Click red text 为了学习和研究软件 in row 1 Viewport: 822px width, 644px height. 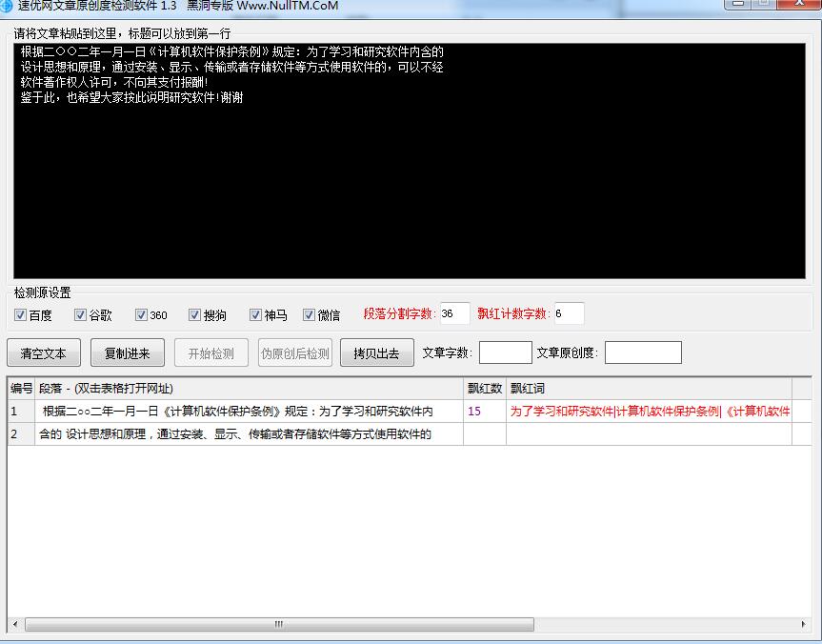(561, 412)
